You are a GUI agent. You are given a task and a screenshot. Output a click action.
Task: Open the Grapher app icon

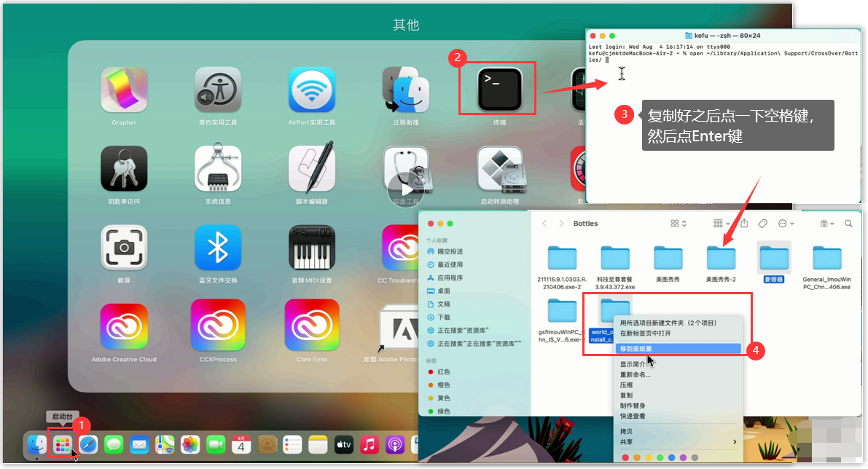[x=124, y=90]
